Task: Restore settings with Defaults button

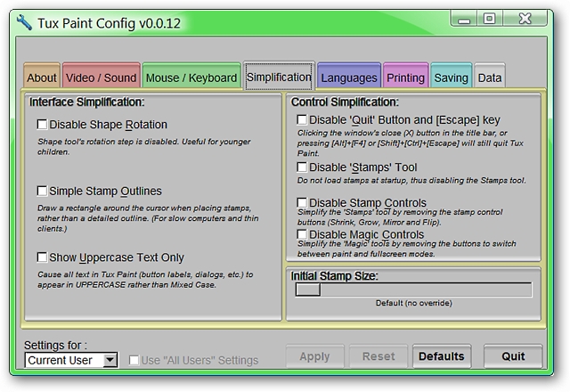Action: point(442,356)
